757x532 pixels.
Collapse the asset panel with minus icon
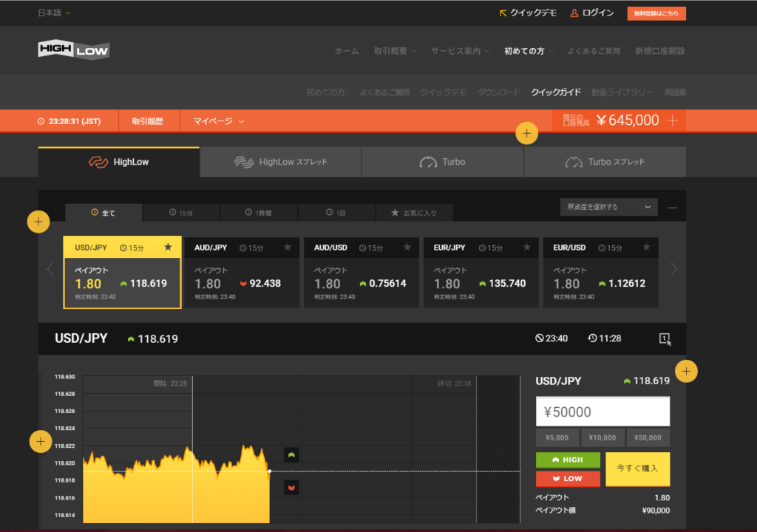672,208
